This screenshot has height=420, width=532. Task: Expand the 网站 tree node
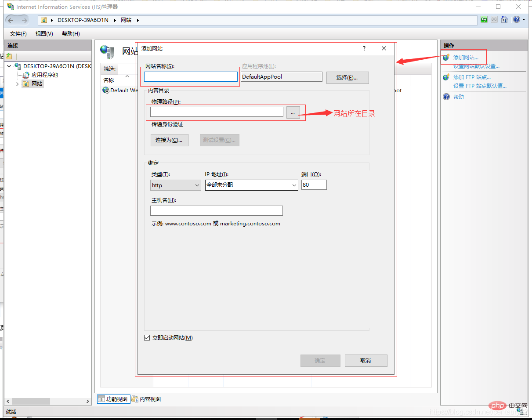pyautogui.click(x=18, y=84)
